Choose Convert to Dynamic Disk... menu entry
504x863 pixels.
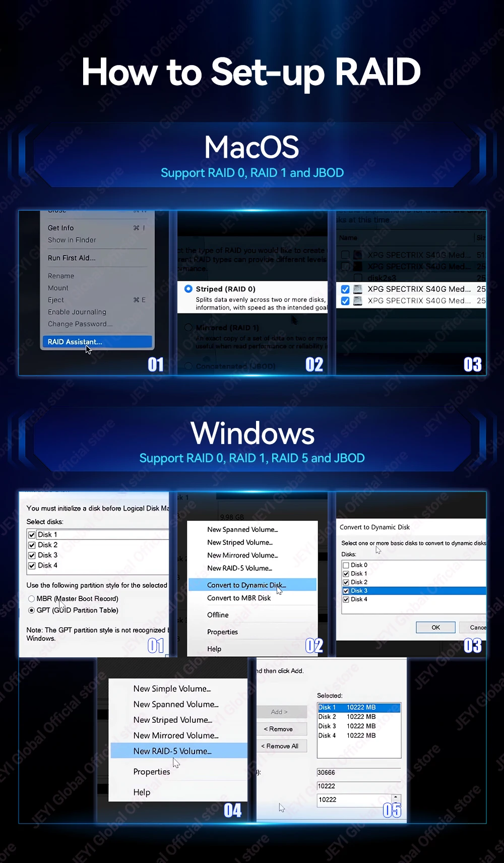tap(246, 585)
